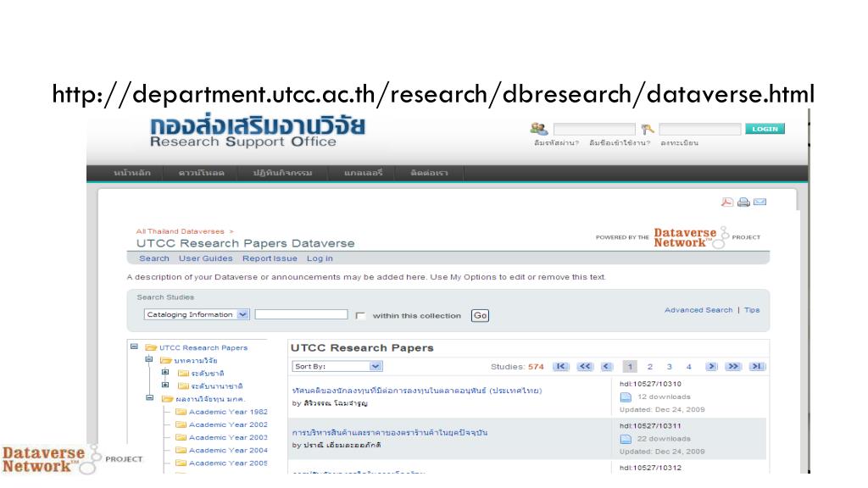Open study titled การบริหารสินค้าและราคา
The width and height of the screenshot is (868, 488).
[x=390, y=432]
